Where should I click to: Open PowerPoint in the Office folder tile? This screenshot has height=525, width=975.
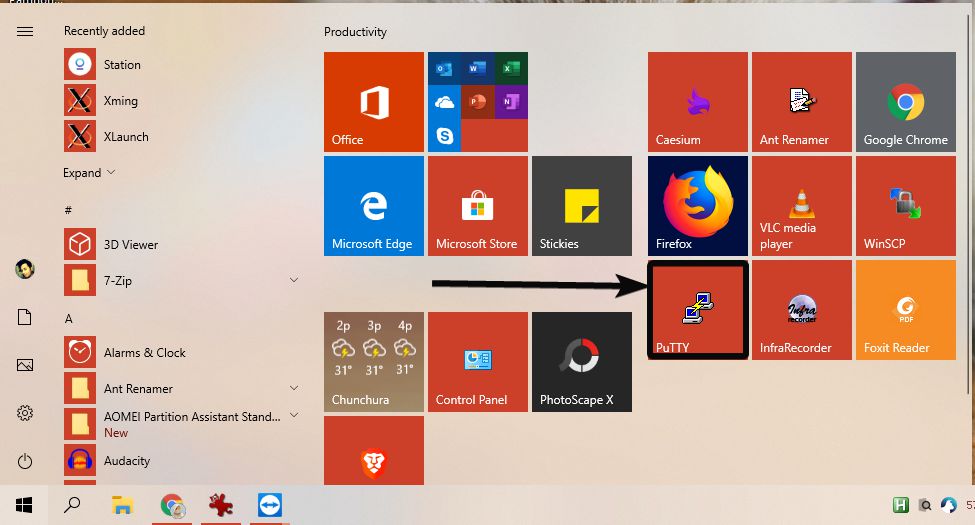pos(478,102)
